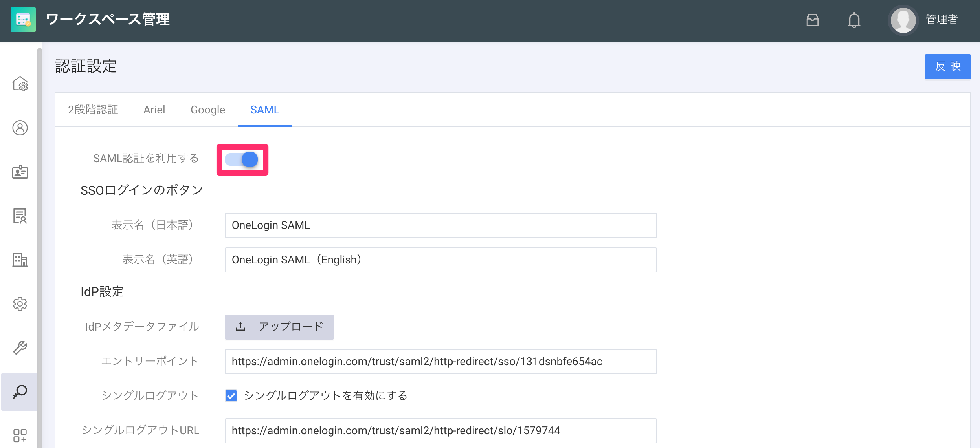Open building organization icon in sidebar
980x448 pixels.
(20, 260)
